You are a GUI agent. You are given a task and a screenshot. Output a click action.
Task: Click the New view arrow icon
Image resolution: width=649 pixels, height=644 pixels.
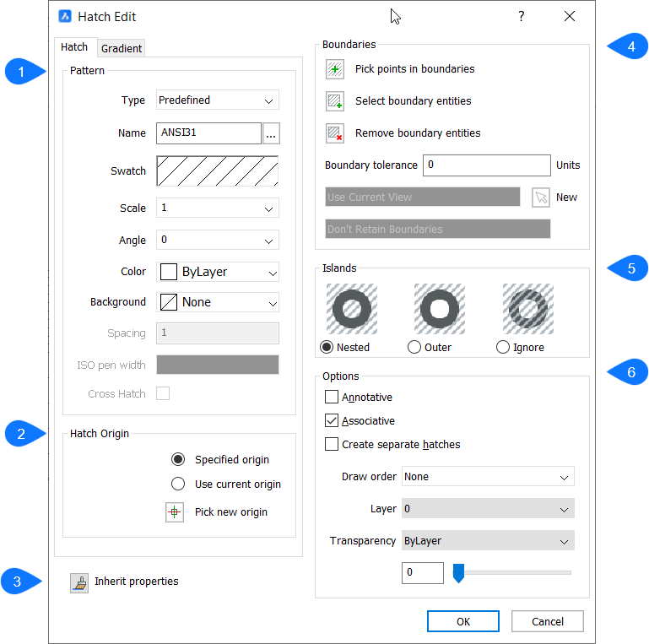tap(541, 198)
